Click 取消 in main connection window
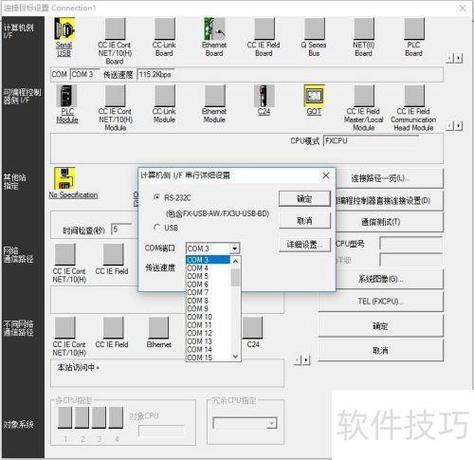 click(x=381, y=350)
